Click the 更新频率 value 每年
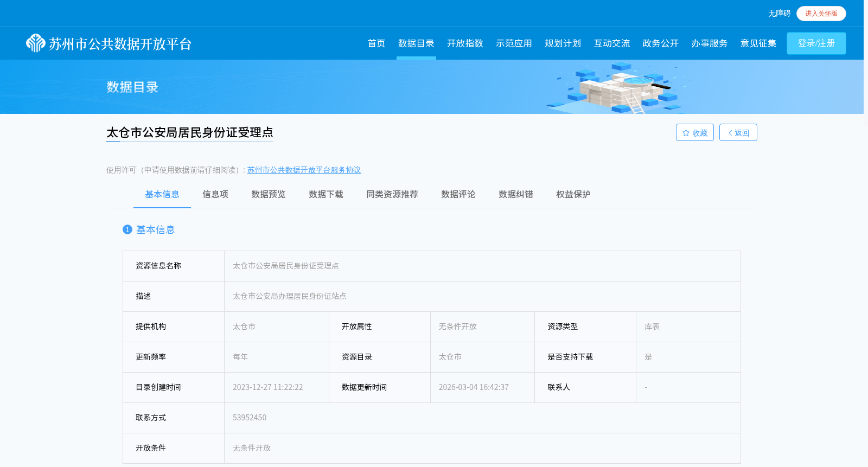Screen dimensions: 868x467 (x=240, y=357)
